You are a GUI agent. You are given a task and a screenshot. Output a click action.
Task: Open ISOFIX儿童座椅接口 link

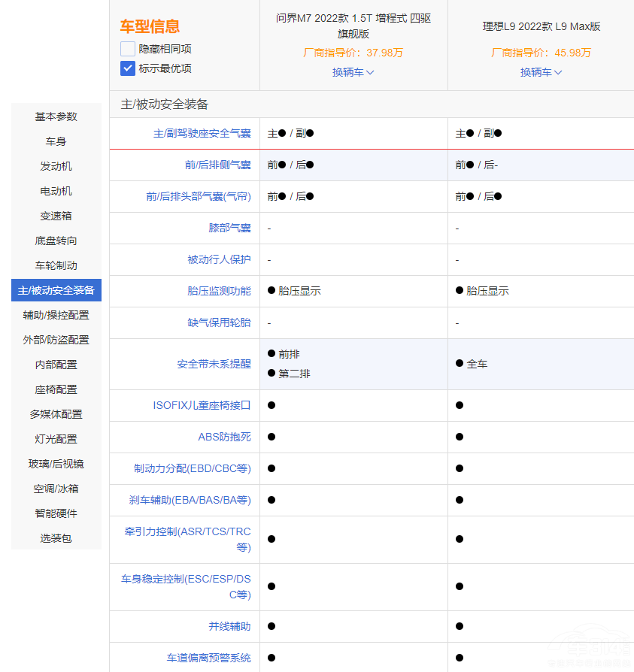202,405
